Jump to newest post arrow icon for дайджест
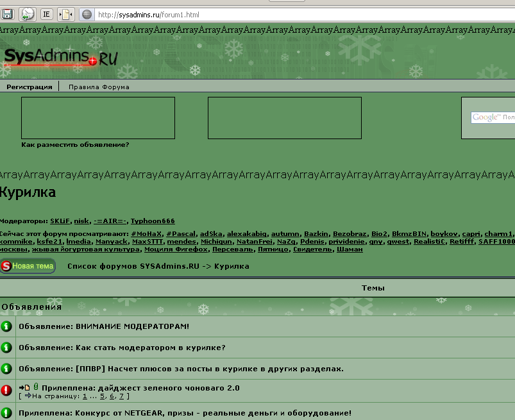This screenshot has height=420, width=515. click(24, 388)
